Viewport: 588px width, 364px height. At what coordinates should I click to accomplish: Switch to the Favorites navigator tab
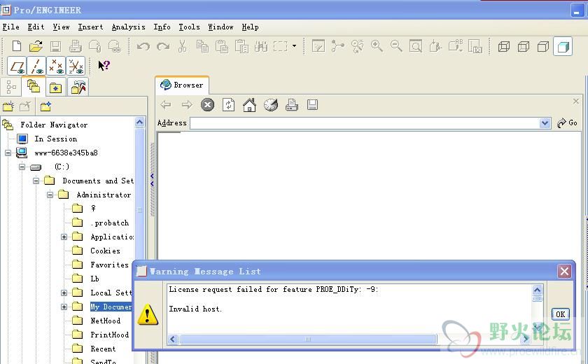pos(55,87)
